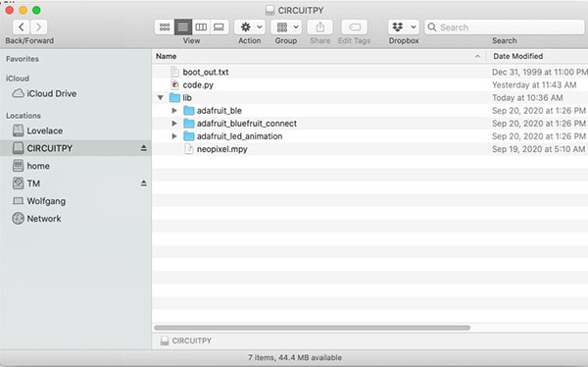Click the CIRCUITPY title bar drive icon
Screen dimensions: 588x367
click(x=269, y=10)
